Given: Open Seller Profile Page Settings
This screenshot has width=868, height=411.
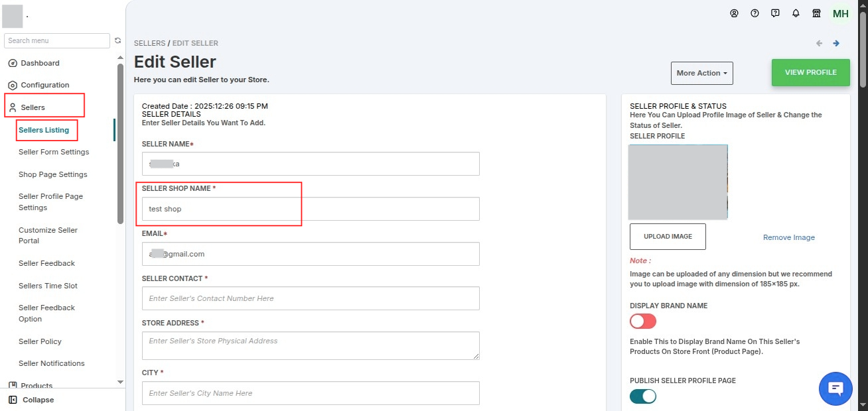Looking at the screenshot, I should pyautogui.click(x=51, y=202).
